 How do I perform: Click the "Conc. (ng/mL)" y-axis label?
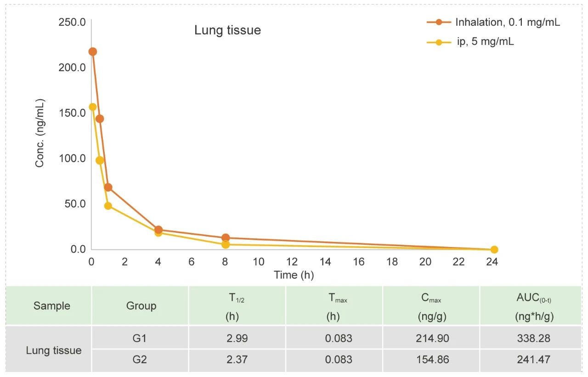point(40,133)
